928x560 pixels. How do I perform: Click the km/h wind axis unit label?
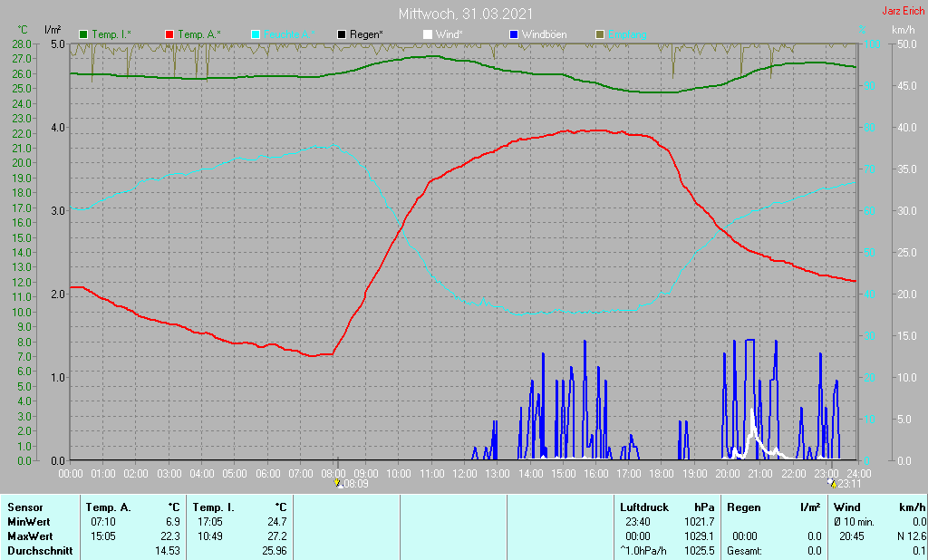tap(904, 29)
